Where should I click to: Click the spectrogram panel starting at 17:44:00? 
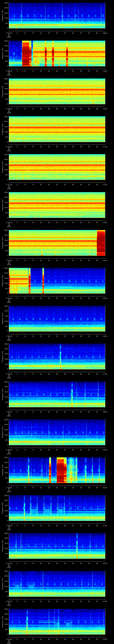(x=57, y=281)
